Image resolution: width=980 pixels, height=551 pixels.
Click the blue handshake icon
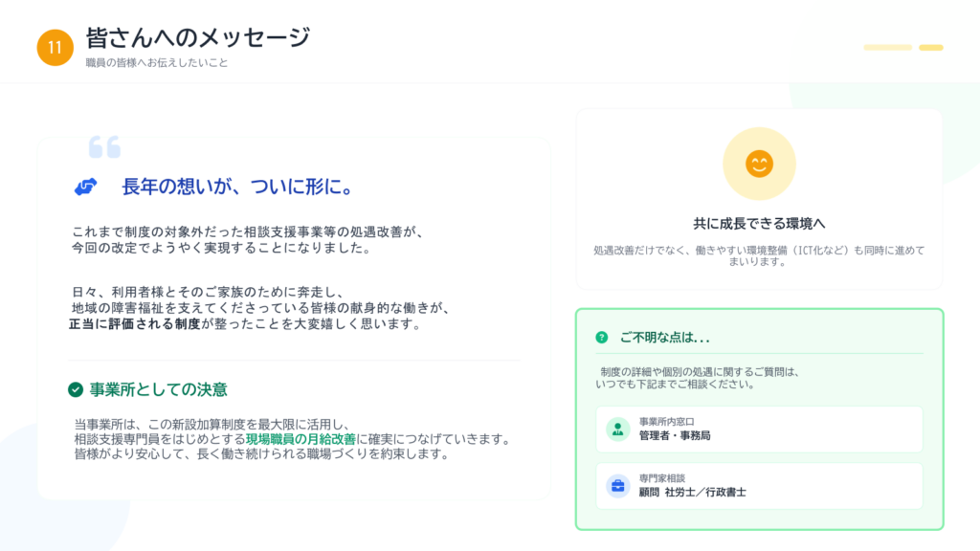[86, 187]
